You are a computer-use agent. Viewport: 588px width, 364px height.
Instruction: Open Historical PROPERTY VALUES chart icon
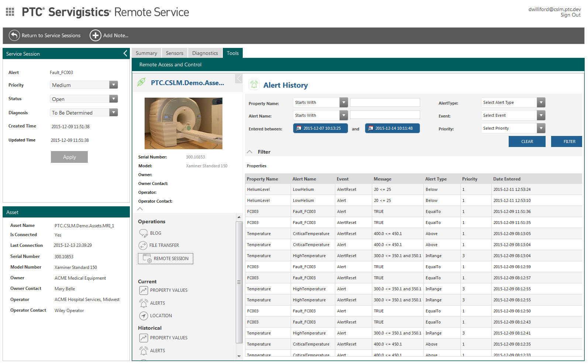click(143, 338)
